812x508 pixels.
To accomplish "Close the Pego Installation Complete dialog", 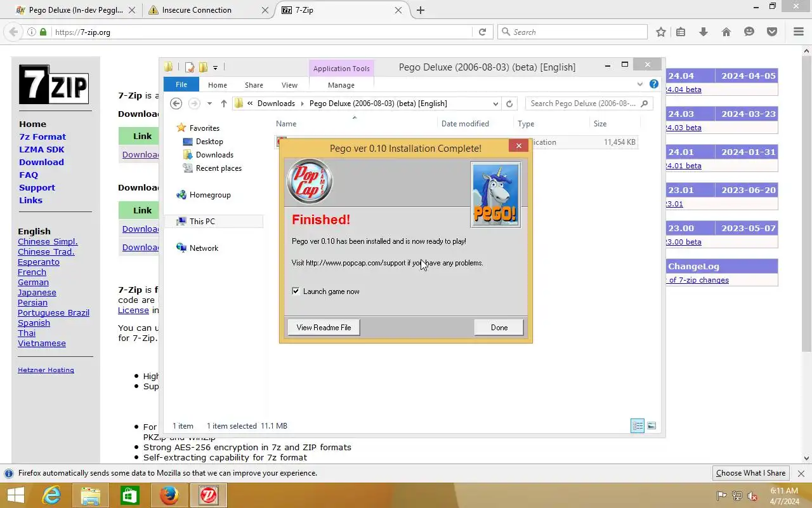I will [518, 146].
